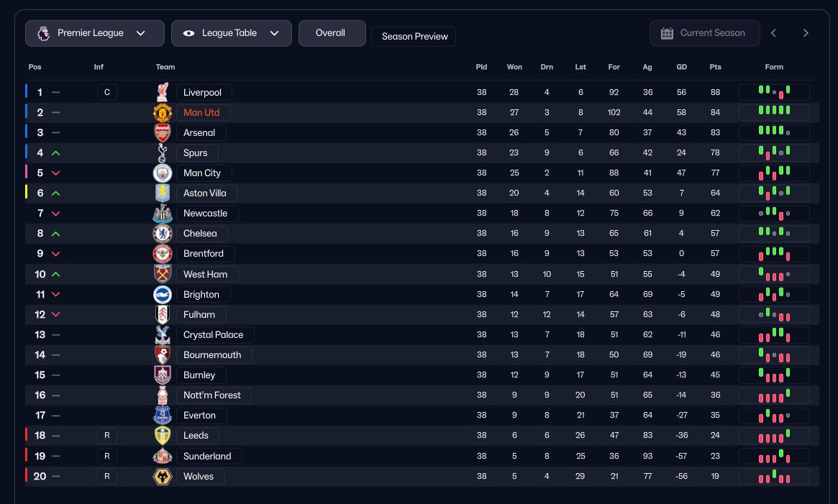The width and height of the screenshot is (838, 504).
Task: Click the Everton club crest
Action: (x=163, y=415)
